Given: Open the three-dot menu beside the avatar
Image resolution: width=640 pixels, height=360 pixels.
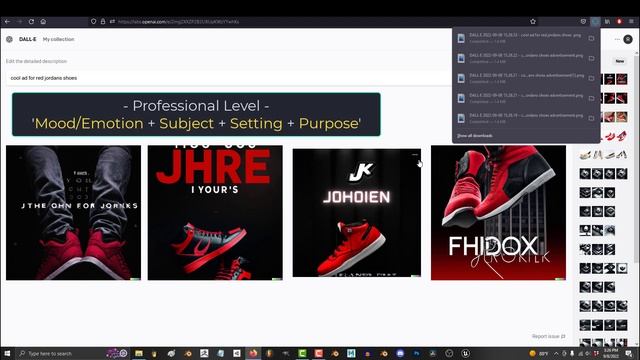Looking at the screenshot, I should [x=617, y=39].
